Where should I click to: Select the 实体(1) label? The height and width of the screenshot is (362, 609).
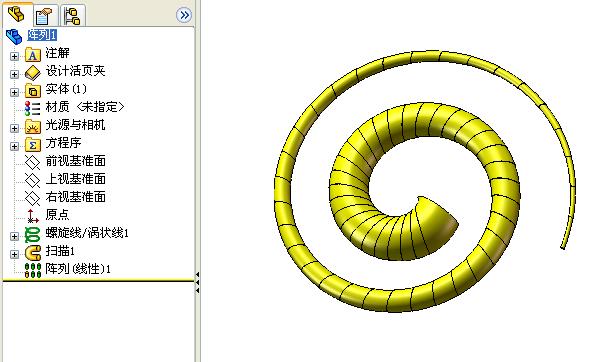tap(66, 89)
